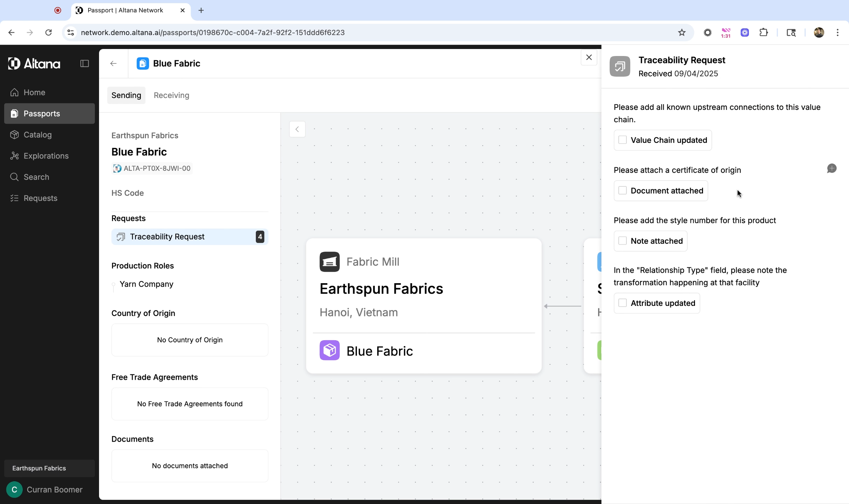Open Explorations in the sidebar
Image resolution: width=849 pixels, height=504 pixels.
[46, 156]
